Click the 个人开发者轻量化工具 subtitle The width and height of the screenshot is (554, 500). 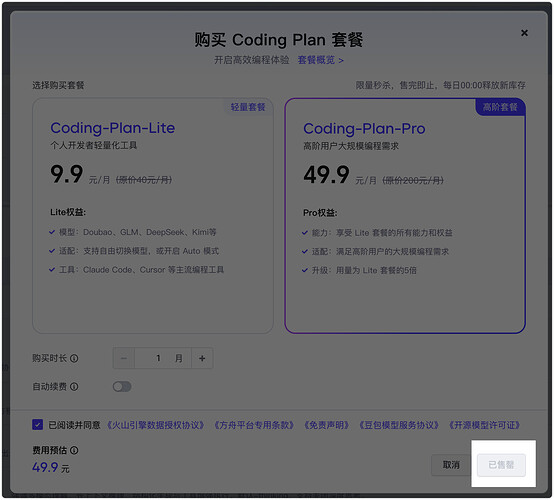point(94,145)
